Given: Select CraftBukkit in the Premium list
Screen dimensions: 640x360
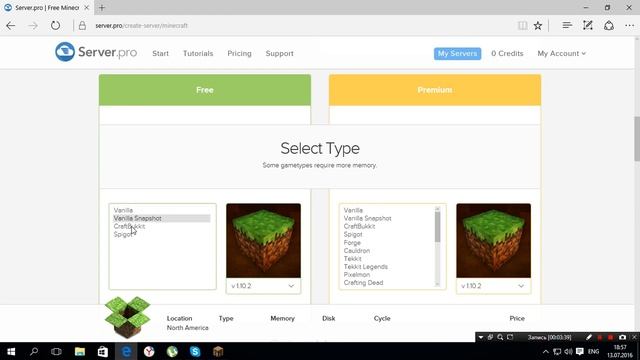Looking at the screenshot, I should point(359,226).
